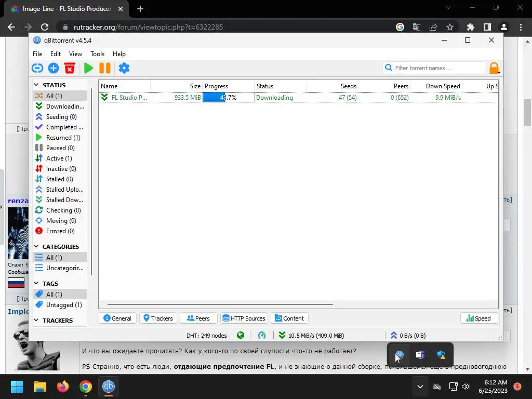Open the View menu

pyautogui.click(x=75, y=54)
